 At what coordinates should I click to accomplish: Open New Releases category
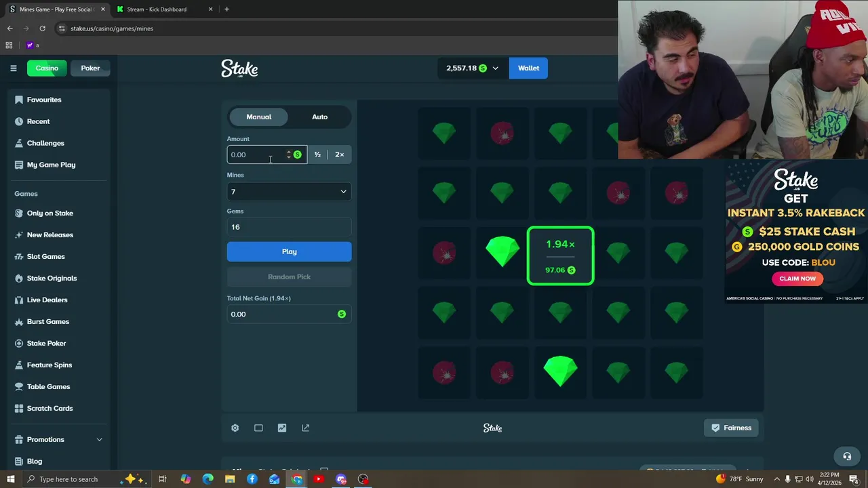(x=50, y=235)
